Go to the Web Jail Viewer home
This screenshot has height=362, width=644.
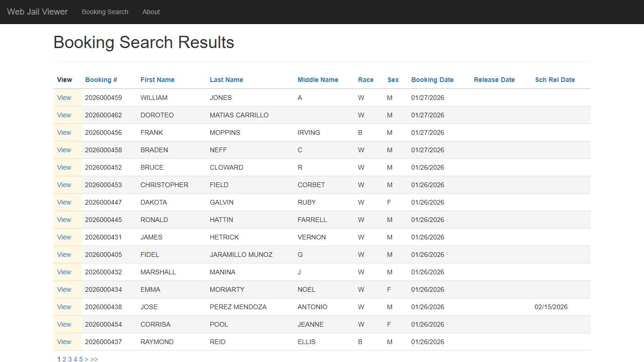[x=37, y=12]
